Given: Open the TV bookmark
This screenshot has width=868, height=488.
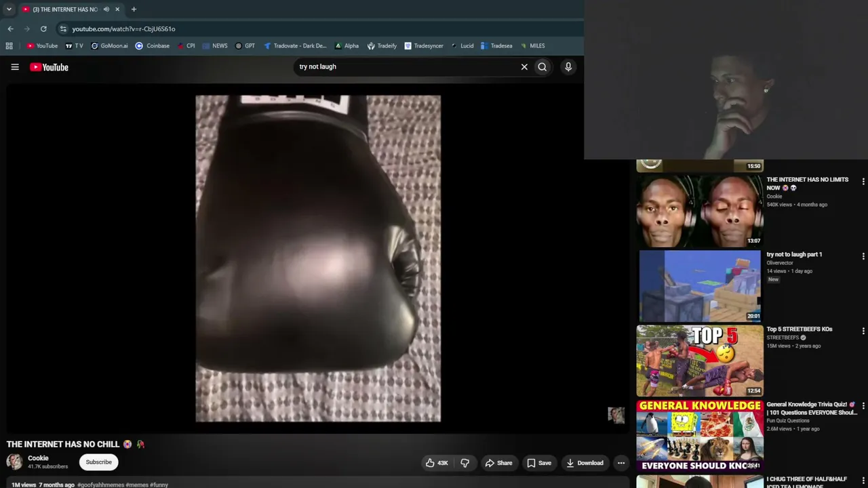Looking at the screenshot, I should (x=74, y=46).
